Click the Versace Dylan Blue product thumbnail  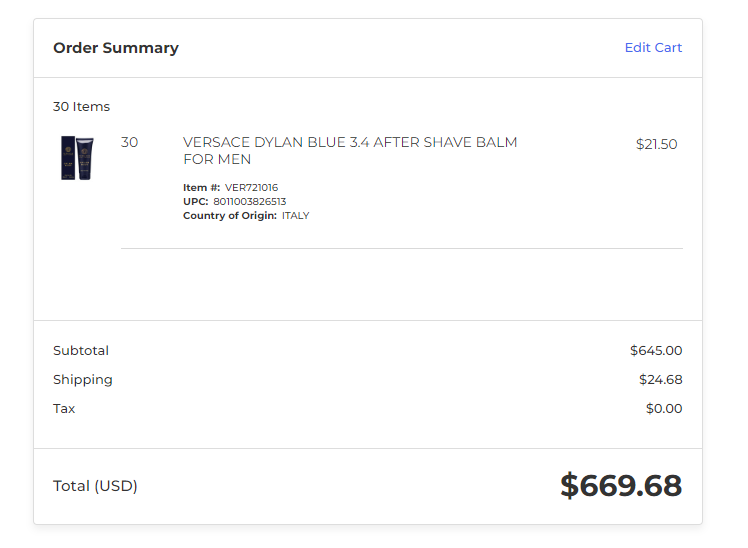(77, 158)
